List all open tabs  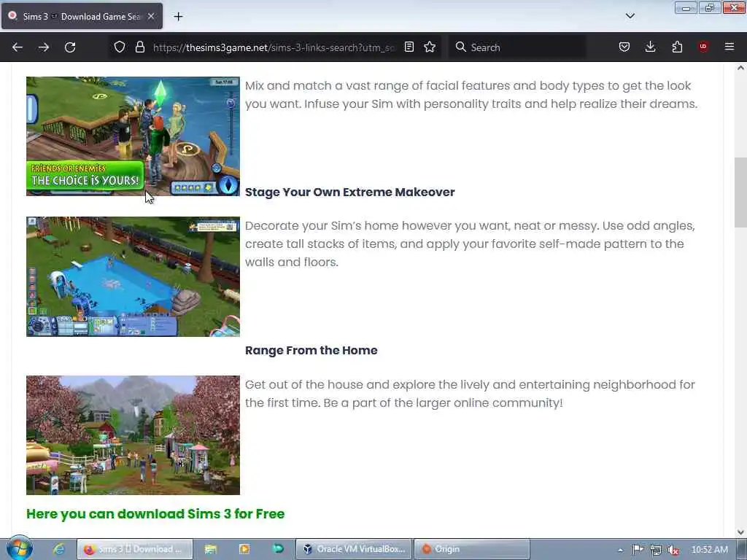(x=630, y=16)
